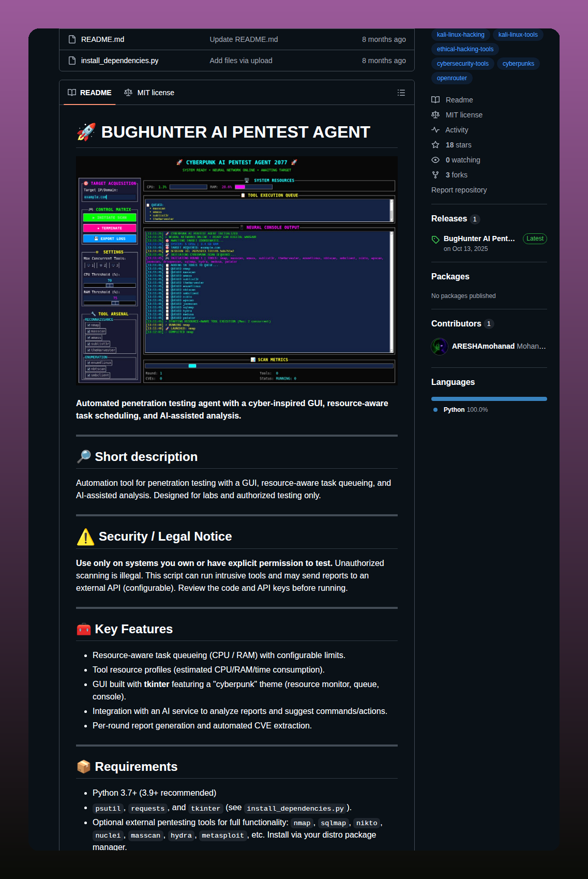Open the pentest agent GUI screenshot
This screenshot has height=879, width=588.
237,271
